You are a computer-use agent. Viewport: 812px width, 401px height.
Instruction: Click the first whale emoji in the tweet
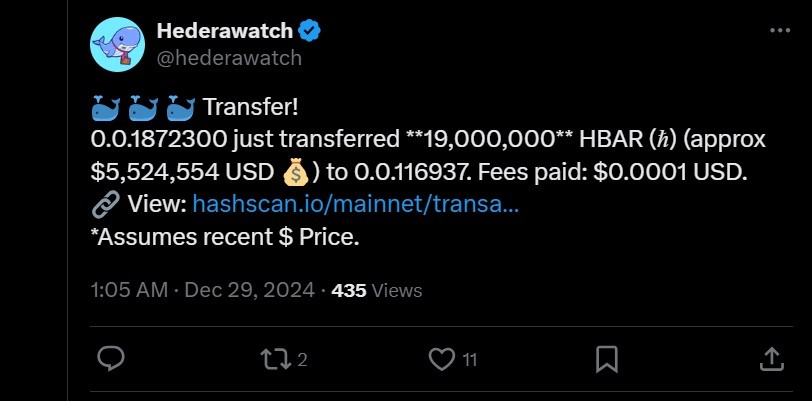pos(105,107)
